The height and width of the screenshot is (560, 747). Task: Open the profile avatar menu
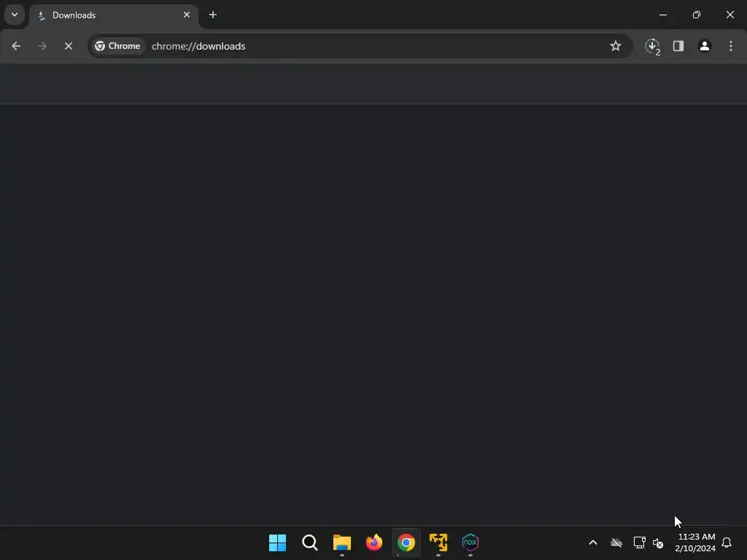click(705, 46)
